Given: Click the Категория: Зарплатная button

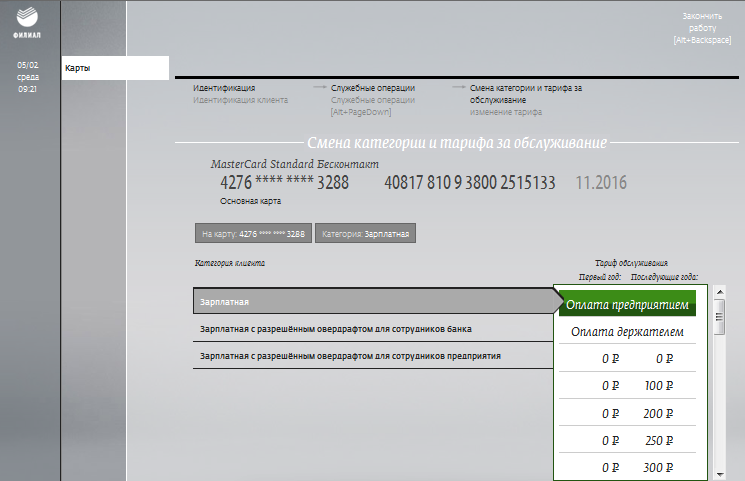Looking at the screenshot, I should coord(365,233).
